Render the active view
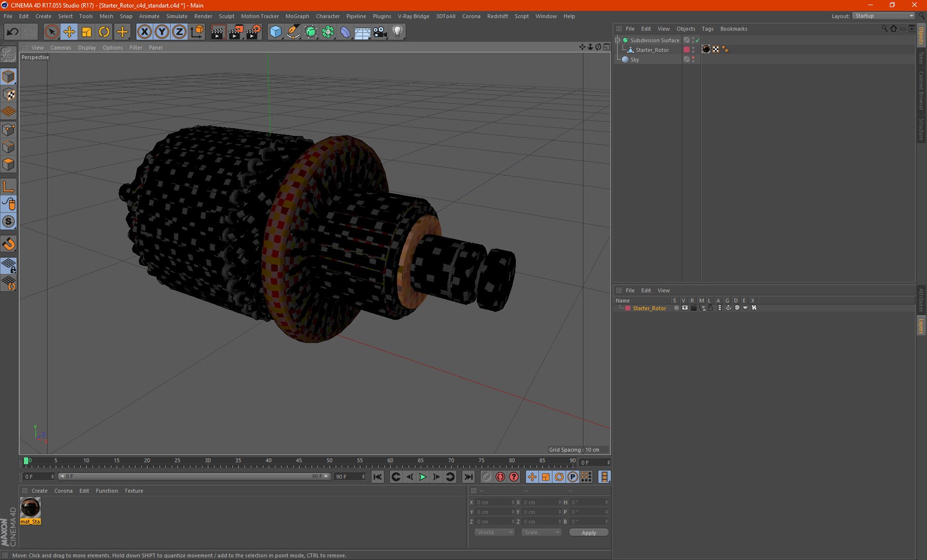This screenshot has width=927, height=560. [x=218, y=32]
